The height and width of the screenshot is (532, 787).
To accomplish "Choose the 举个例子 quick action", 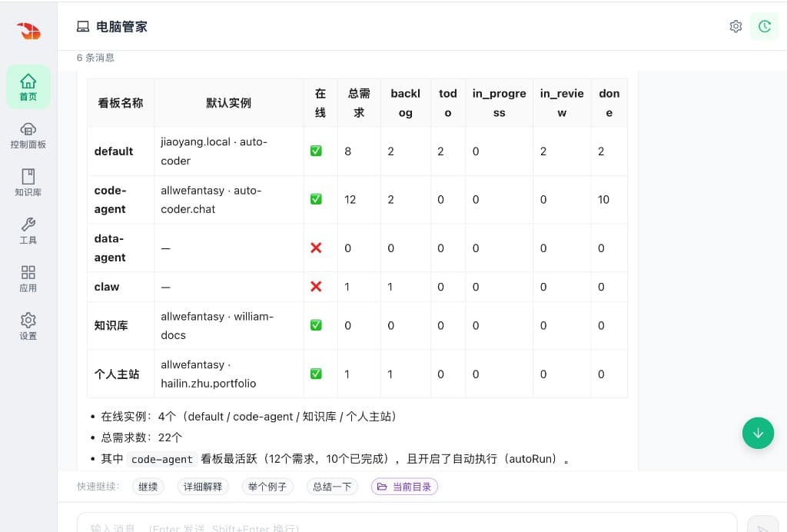I will [267, 487].
